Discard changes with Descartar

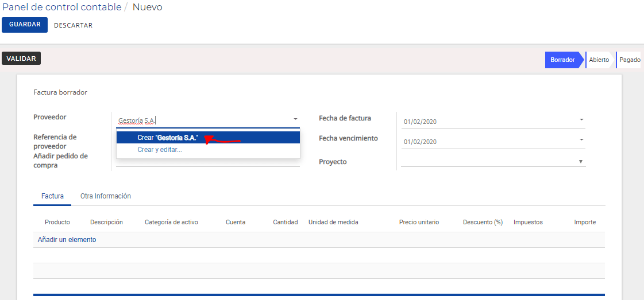73,25
